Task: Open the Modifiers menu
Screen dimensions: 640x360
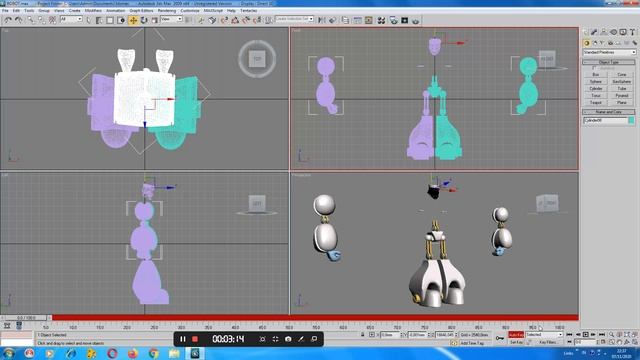Action: pyautogui.click(x=93, y=11)
